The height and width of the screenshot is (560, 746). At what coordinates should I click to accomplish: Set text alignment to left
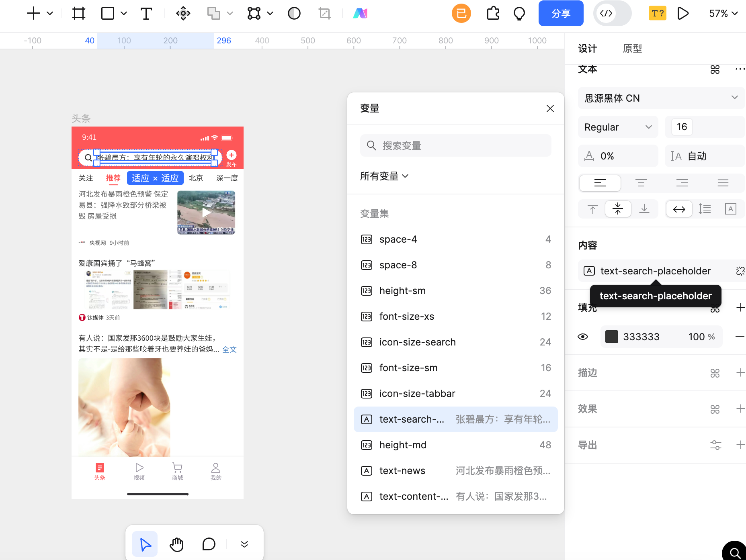(x=600, y=183)
